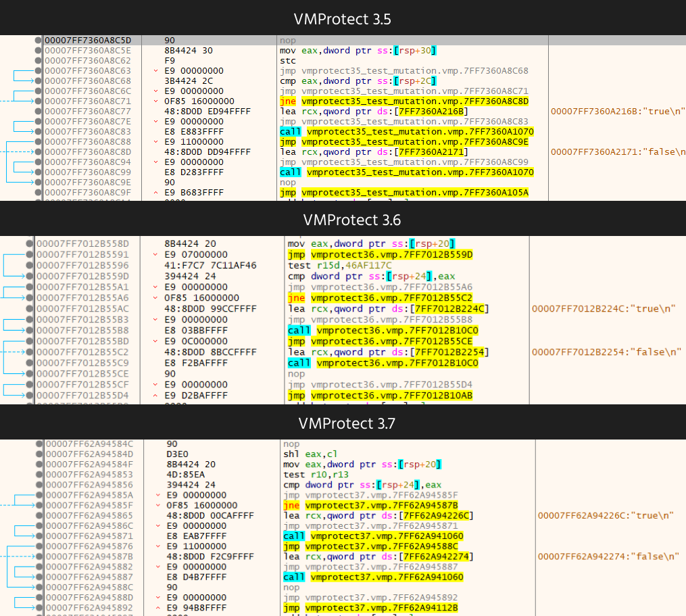Toggle breakpoint dot at address 00007FF7360A8C71
Image resolution: width=686 pixels, height=616 pixels.
[x=38, y=101]
